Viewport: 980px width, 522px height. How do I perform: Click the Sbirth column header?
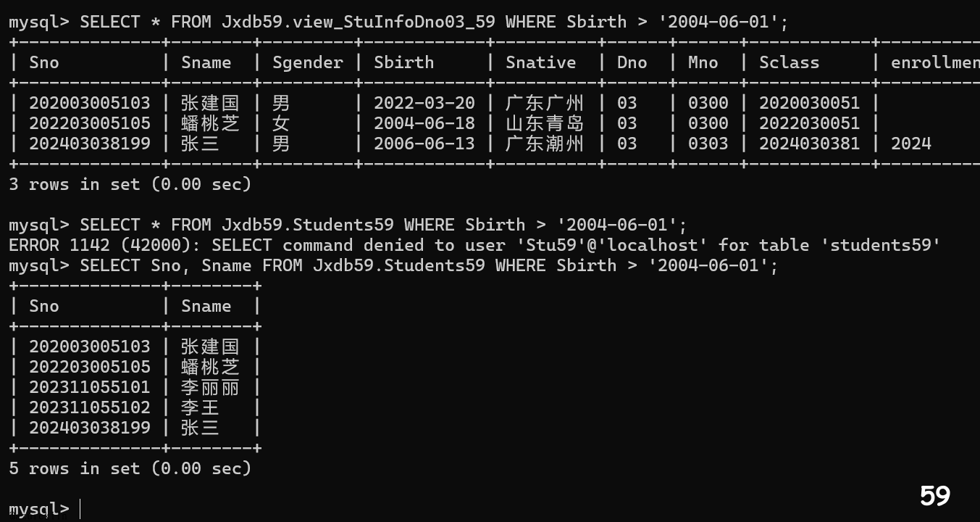[403, 62]
